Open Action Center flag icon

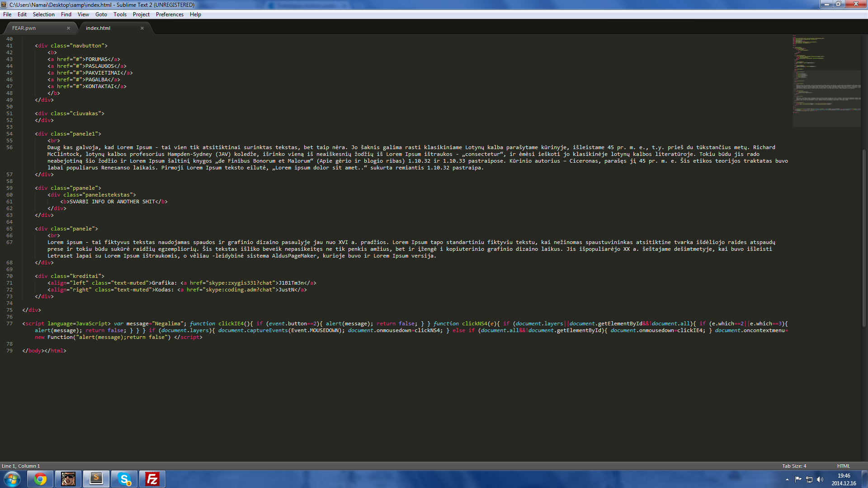point(798,479)
